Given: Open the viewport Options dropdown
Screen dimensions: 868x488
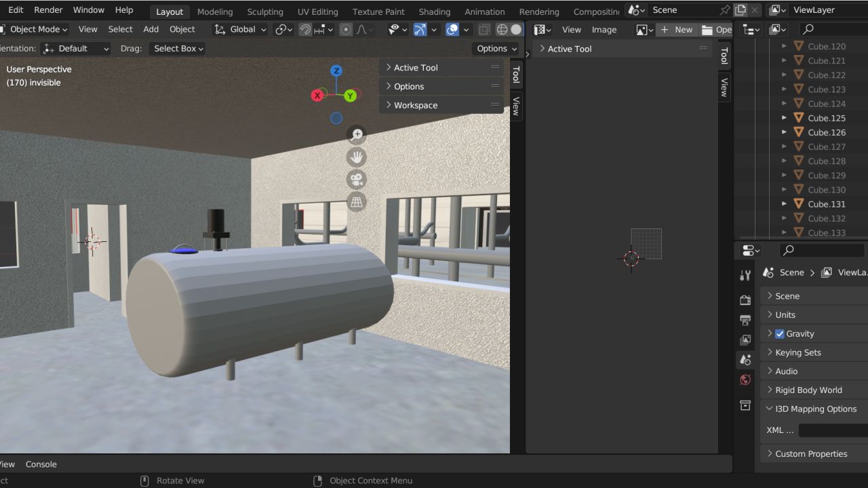Looking at the screenshot, I should (x=496, y=48).
